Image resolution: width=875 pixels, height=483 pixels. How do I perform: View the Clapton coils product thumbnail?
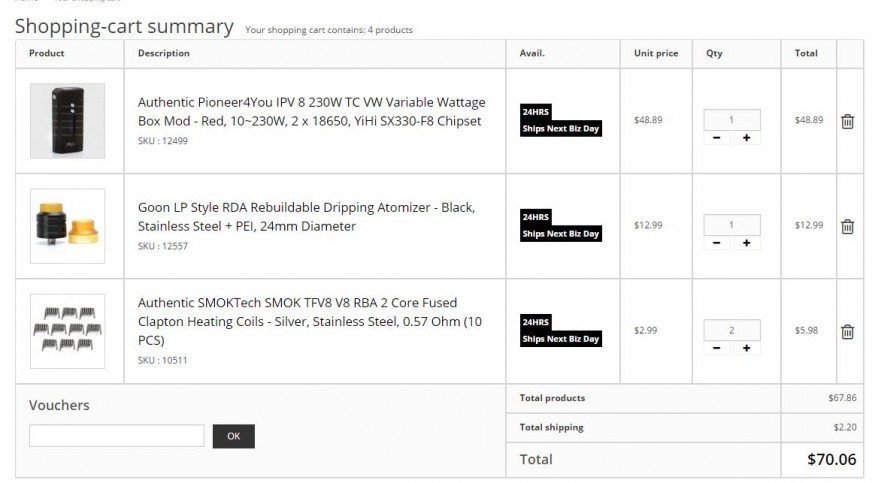(67, 331)
